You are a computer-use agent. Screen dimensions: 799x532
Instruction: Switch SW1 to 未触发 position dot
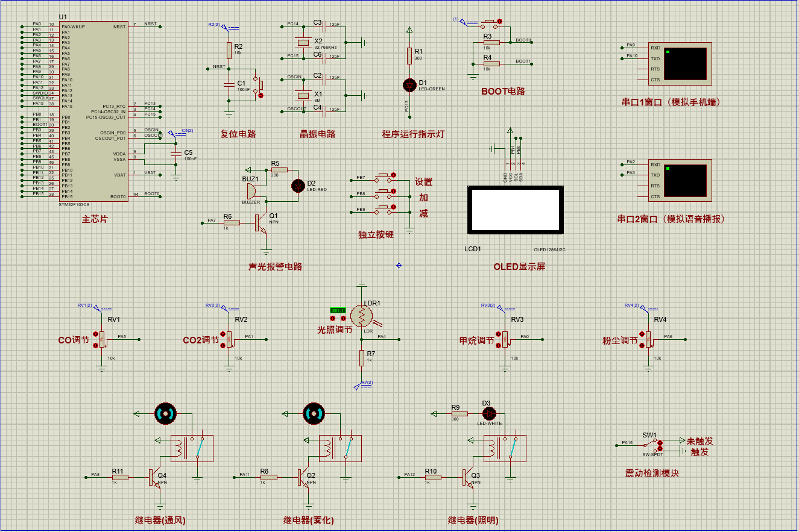pos(660,442)
